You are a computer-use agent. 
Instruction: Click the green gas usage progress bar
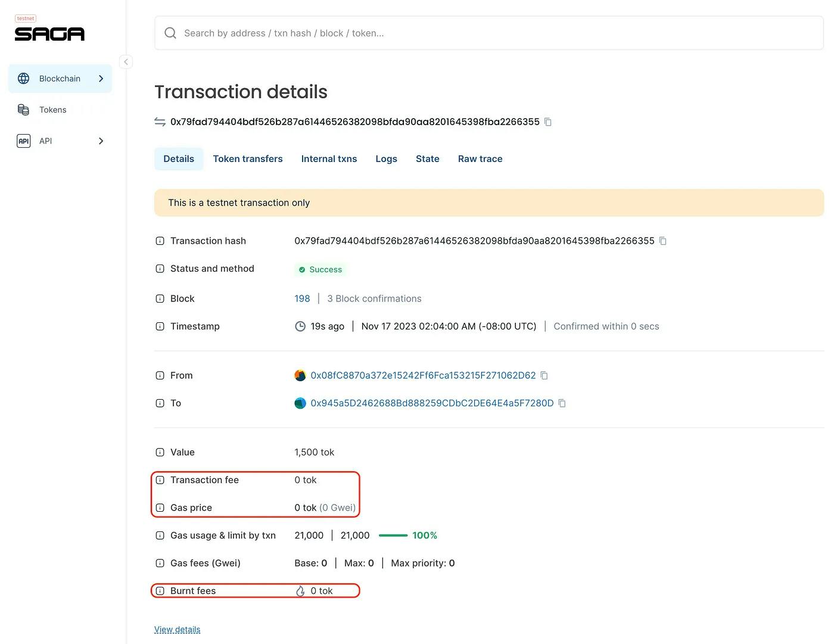click(x=393, y=536)
